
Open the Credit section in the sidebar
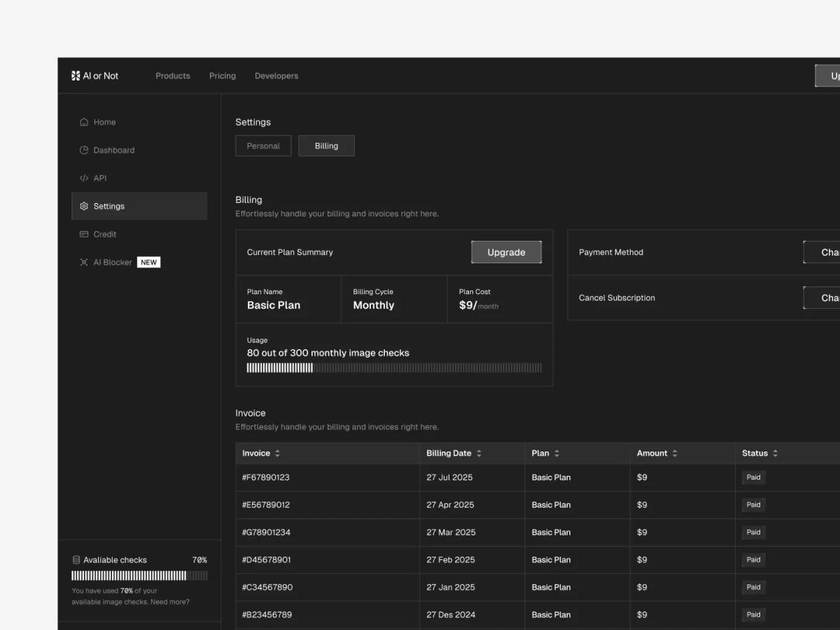[x=139, y=234]
